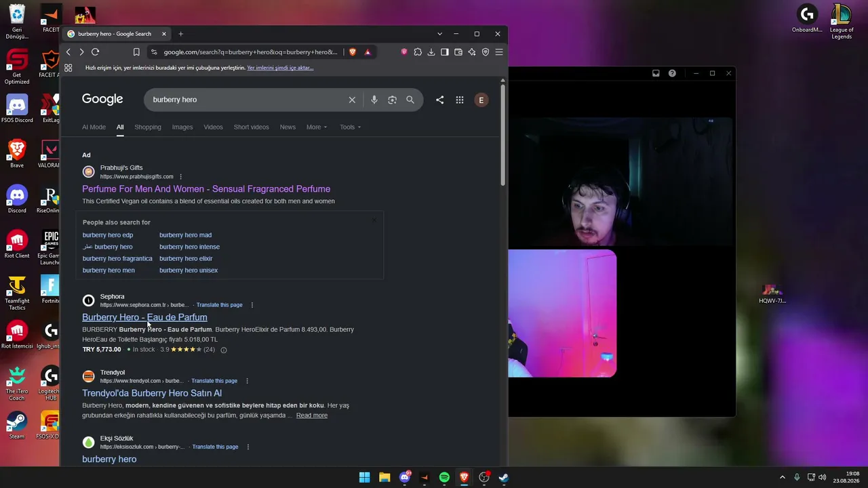Open the taskbar clock and date
The image size is (868, 488).
(x=847, y=477)
